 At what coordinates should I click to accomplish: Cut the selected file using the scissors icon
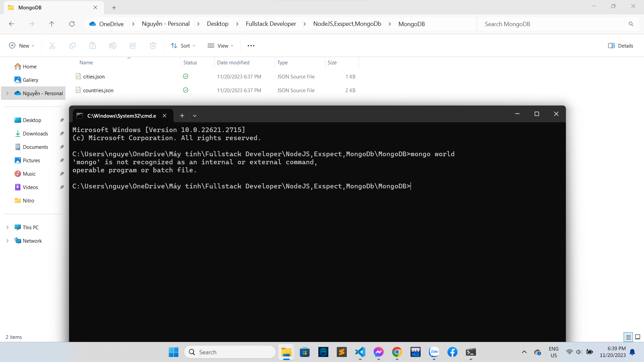click(52, 46)
